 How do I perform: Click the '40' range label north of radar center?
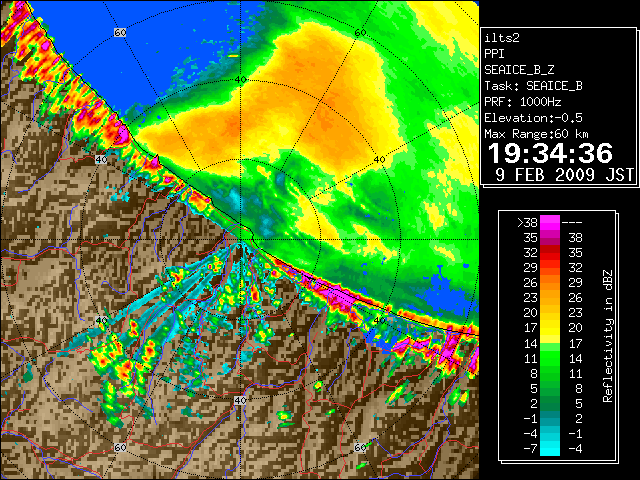click(x=240, y=80)
